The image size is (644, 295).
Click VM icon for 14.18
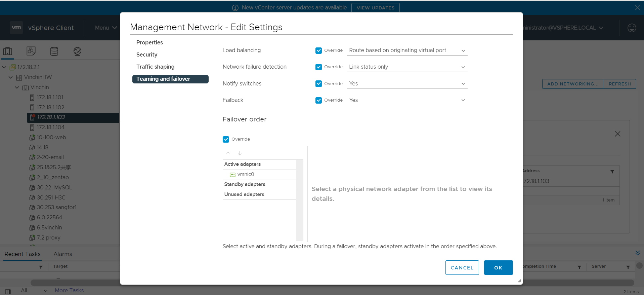pyautogui.click(x=32, y=147)
